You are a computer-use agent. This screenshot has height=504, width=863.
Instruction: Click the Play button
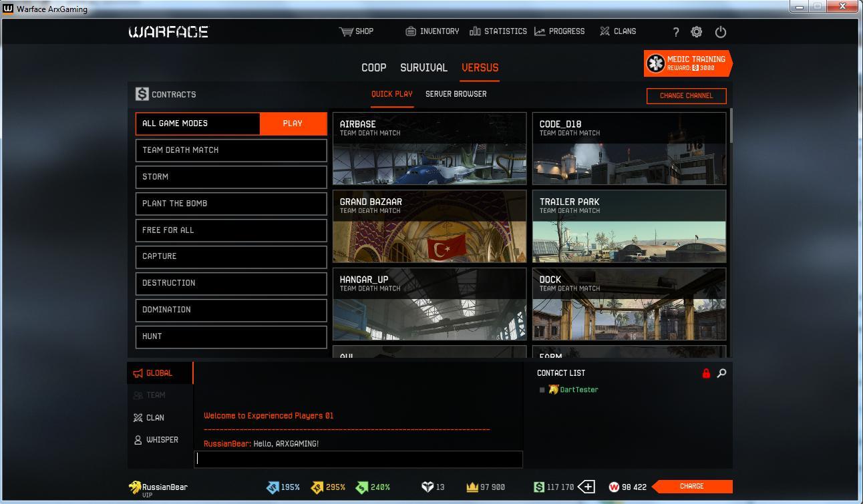click(293, 123)
